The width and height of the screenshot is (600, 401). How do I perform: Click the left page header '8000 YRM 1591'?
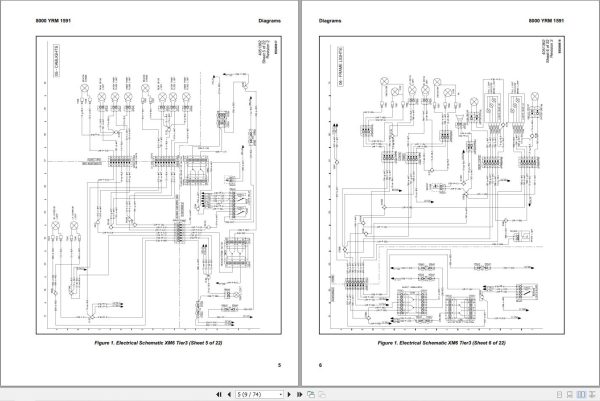(53, 21)
